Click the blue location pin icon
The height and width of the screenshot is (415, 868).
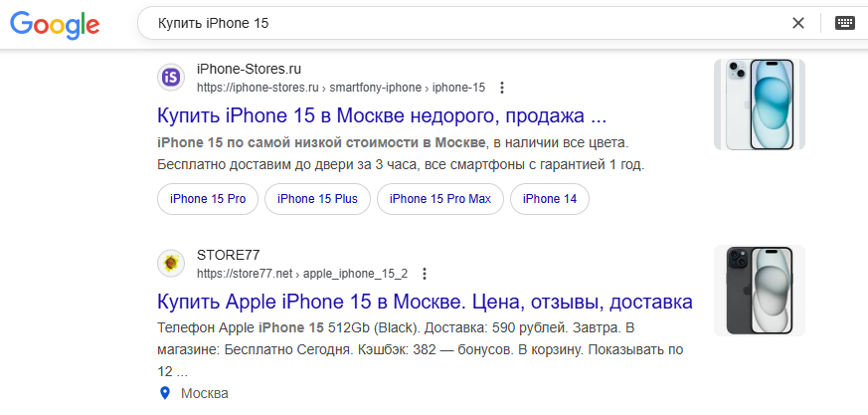164,393
